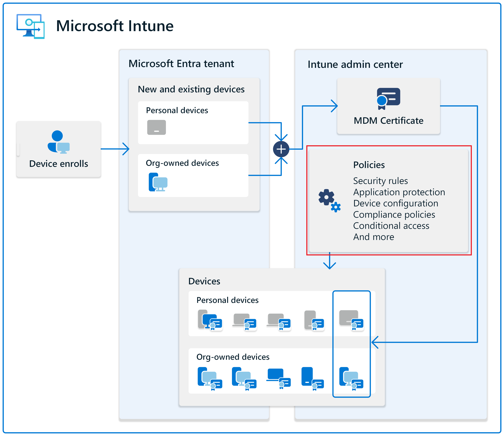
Task: Click the Device enrolls label
Action: (59, 164)
